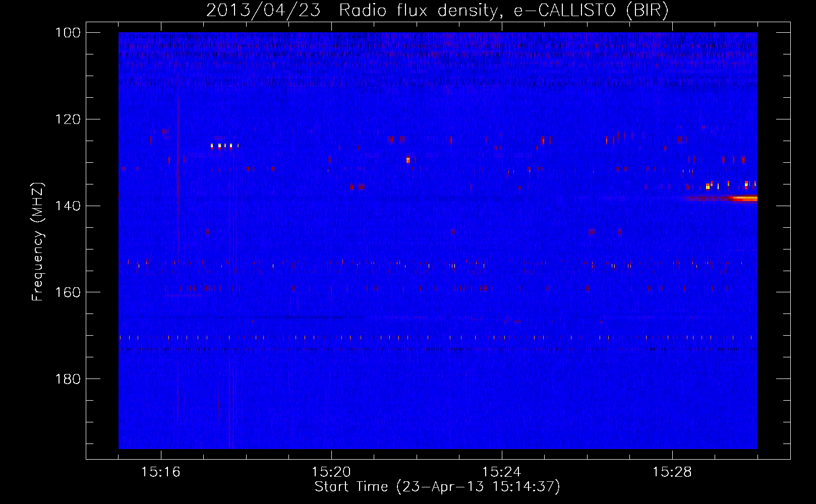
Task: Click the 180 frequency tick label
Action: click(68, 379)
